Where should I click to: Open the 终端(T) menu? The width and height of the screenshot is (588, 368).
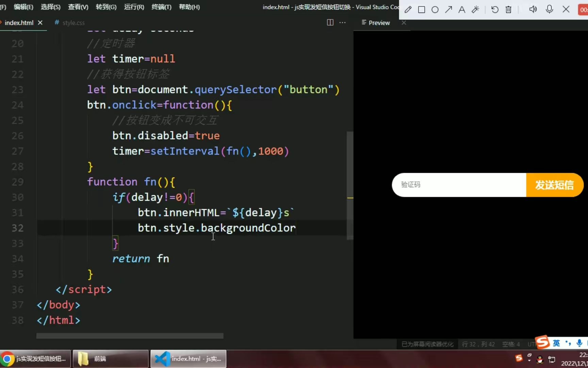(161, 7)
